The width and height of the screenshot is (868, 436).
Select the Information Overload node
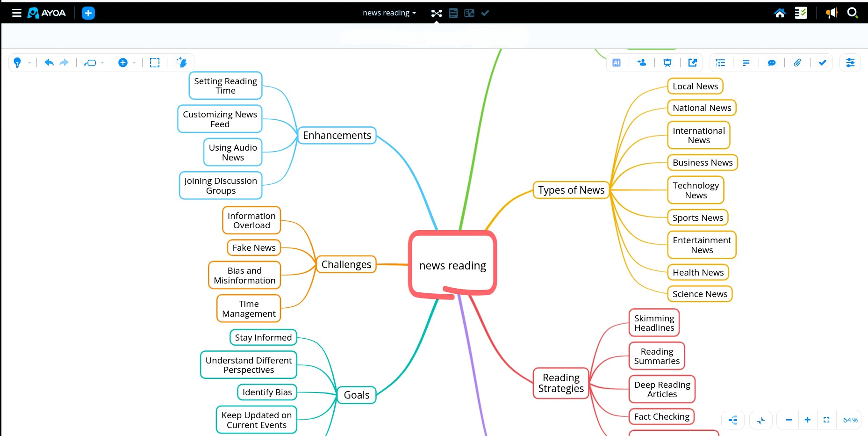251,220
